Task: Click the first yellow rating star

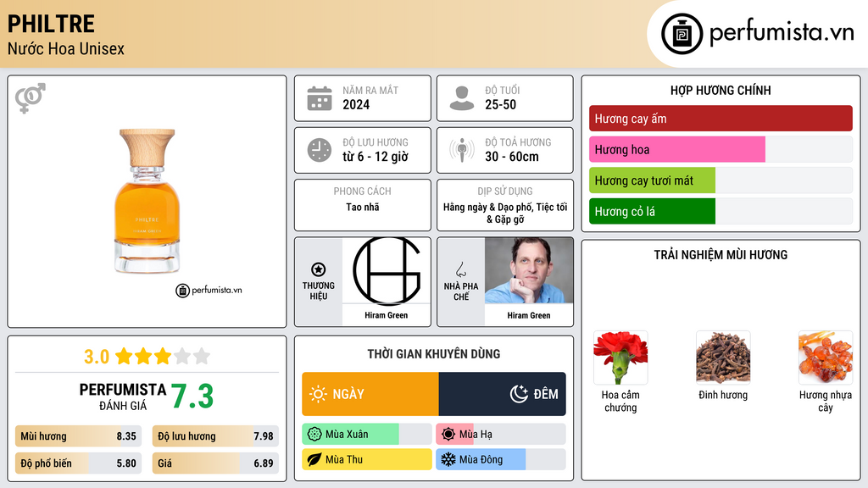Action: click(124, 356)
